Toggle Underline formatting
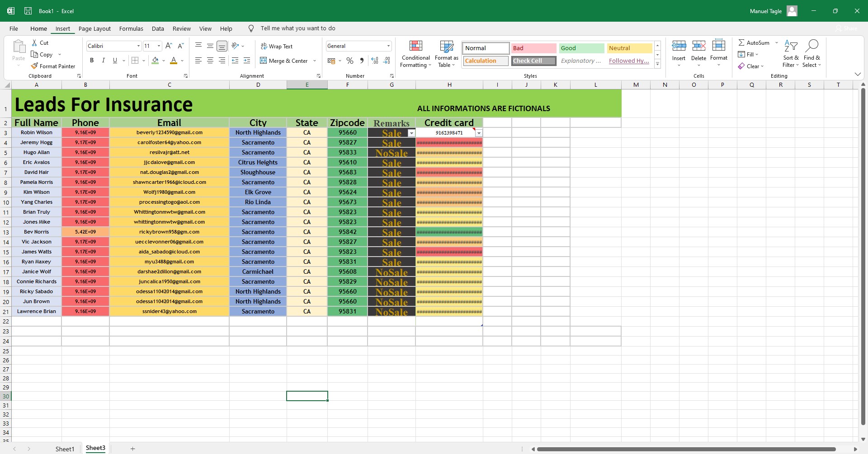This screenshot has height=454, width=868. click(115, 60)
